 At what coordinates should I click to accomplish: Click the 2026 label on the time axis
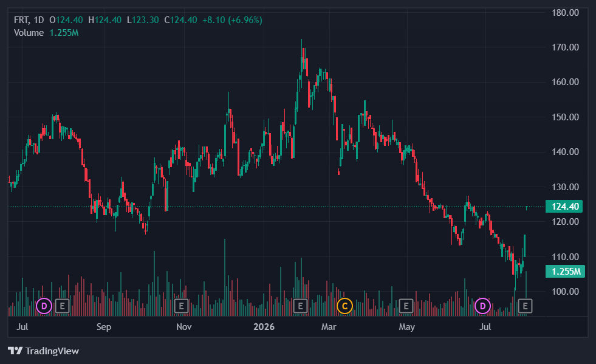[x=264, y=327]
